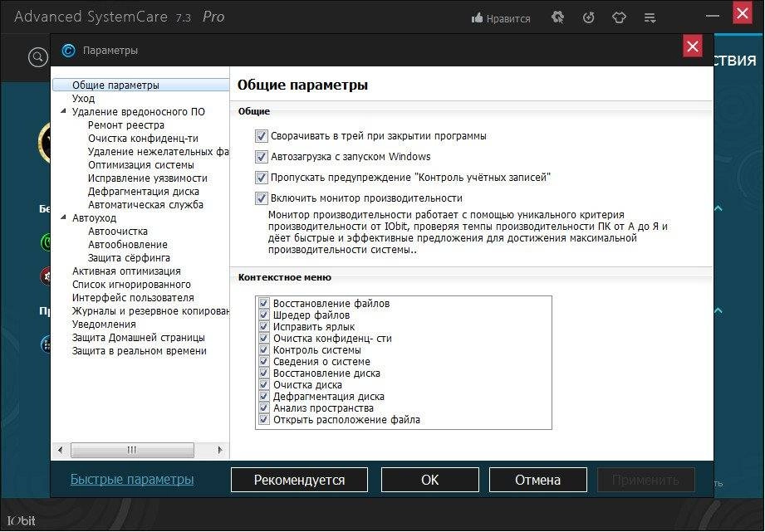The width and height of the screenshot is (765, 532).
Task: Open Уведомления settings
Action: (x=104, y=325)
